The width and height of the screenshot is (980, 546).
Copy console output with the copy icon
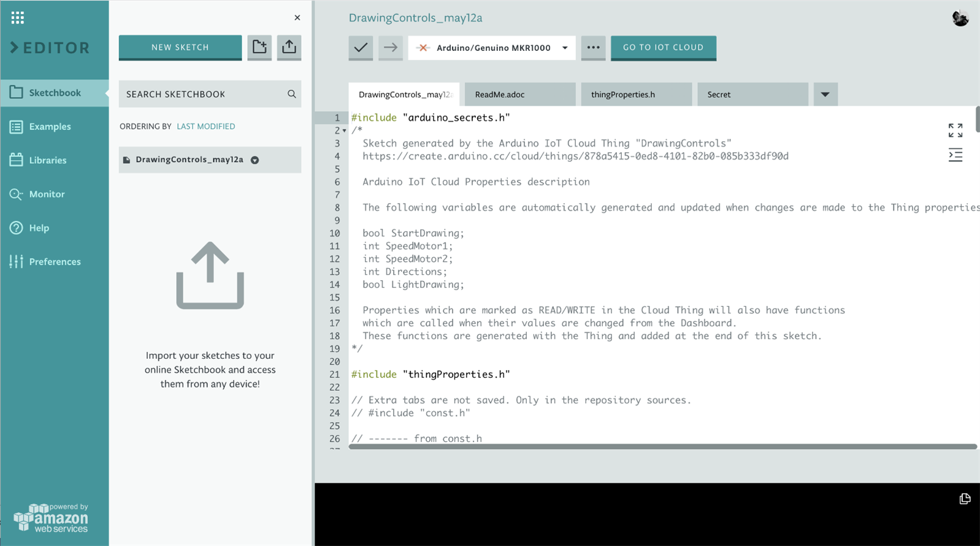click(965, 499)
